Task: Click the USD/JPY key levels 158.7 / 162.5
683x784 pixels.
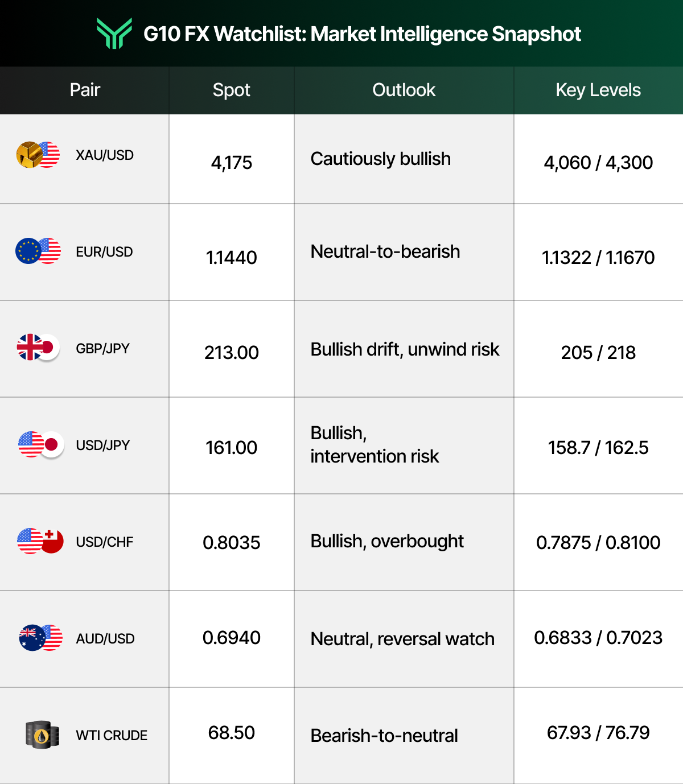Action: click(598, 448)
